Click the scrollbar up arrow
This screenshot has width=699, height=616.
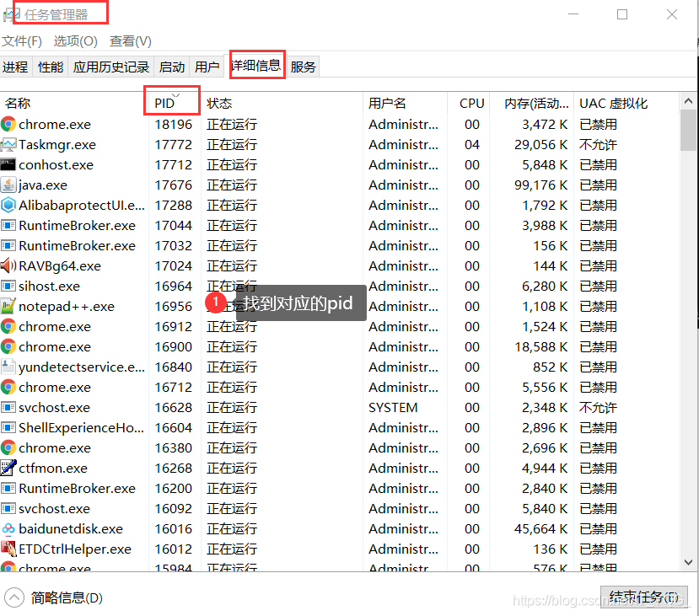click(688, 101)
